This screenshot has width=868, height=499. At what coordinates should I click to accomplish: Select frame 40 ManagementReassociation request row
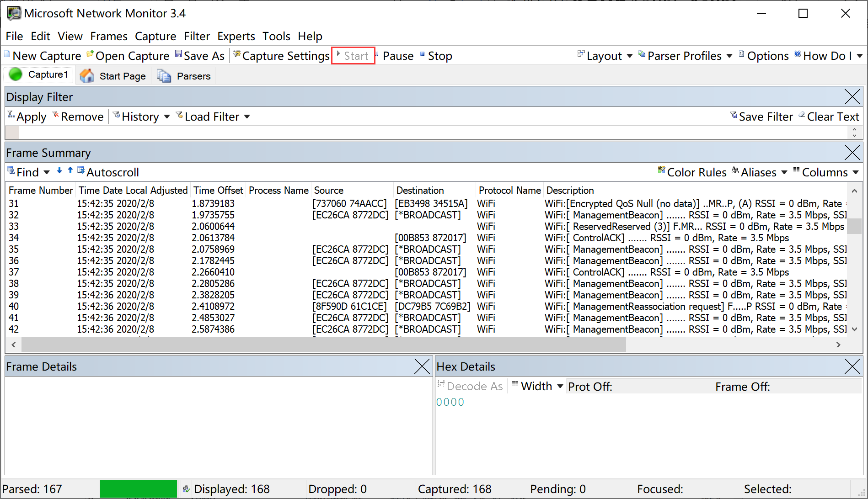pos(426,306)
